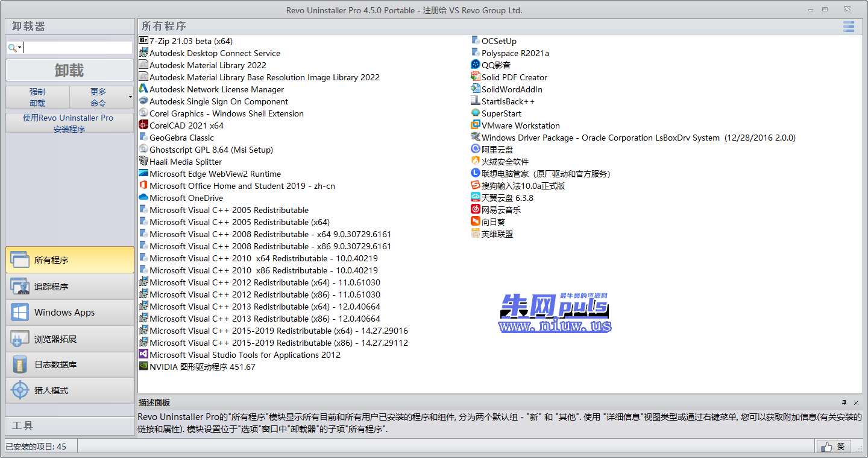Click the 强制卸载 button

click(37, 97)
